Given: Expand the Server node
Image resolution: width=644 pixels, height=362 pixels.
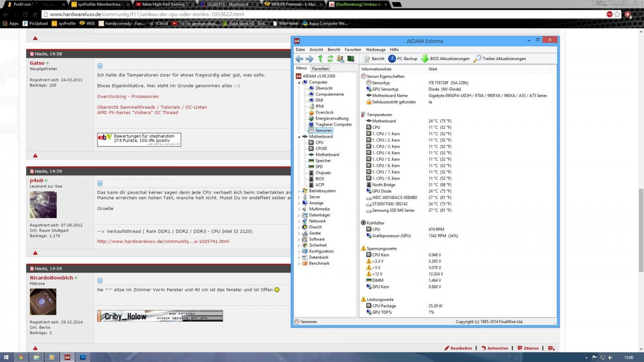Looking at the screenshot, I should click(299, 197).
